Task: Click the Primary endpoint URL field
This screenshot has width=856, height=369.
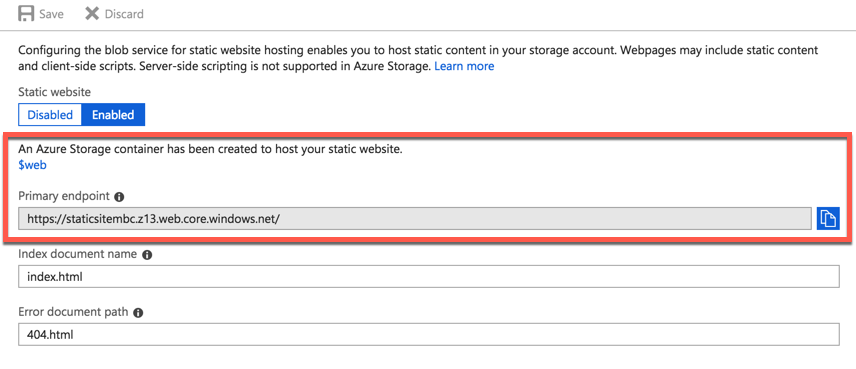Action: [415, 218]
